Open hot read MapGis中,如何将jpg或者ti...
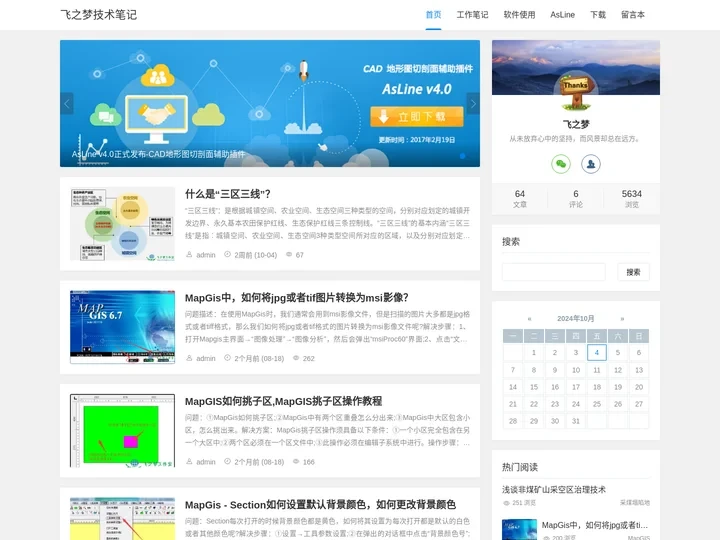Image resolution: width=720 pixels, height=540 pixels. [x=595, y=525]
